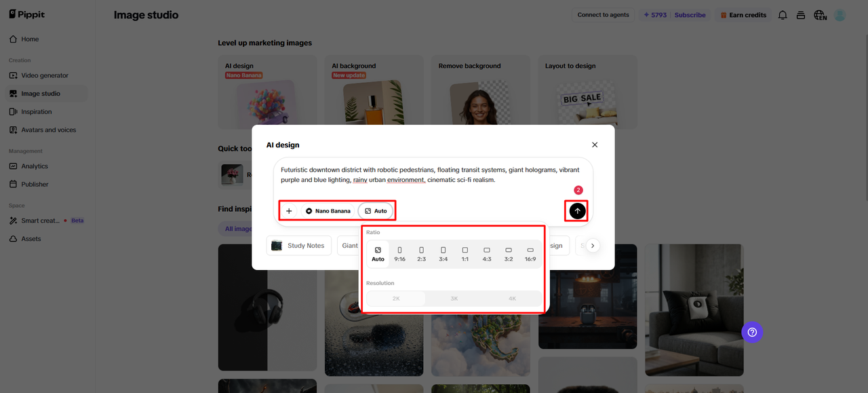This screenshot has height=393, width=868.
Task: Choose 2K resolution
Action: pos(396,299)
